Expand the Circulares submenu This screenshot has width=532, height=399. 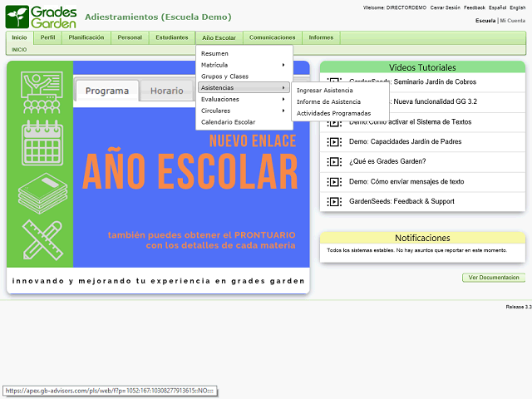244,111
